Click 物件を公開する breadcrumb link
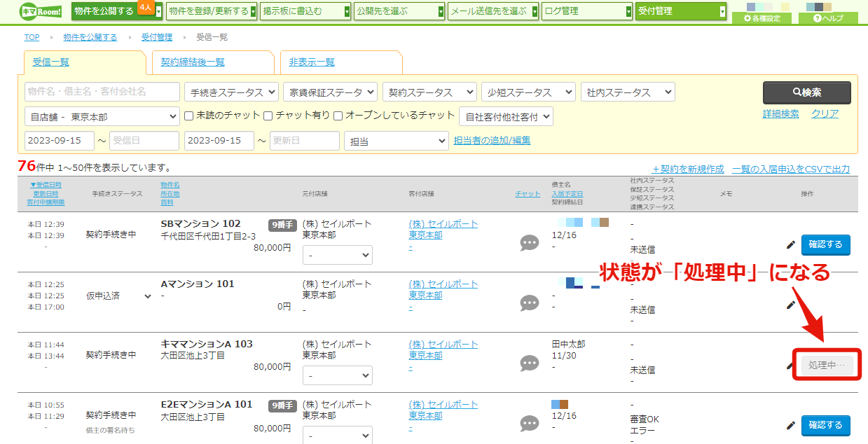Screen dimensions: 868x444 (x=90, y=37)
